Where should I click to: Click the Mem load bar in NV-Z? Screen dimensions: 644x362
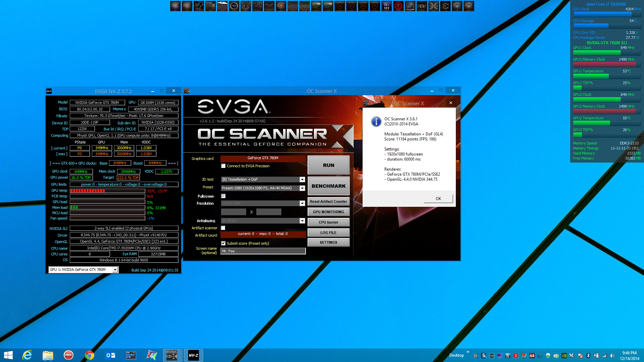pyautogui.click(x=107, y=207)
